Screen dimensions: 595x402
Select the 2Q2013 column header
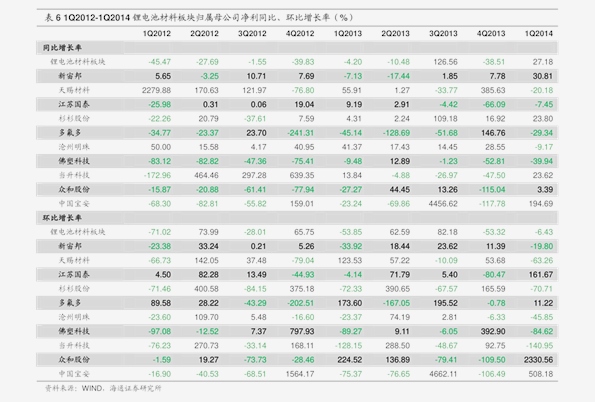click(x=396, y=34)
